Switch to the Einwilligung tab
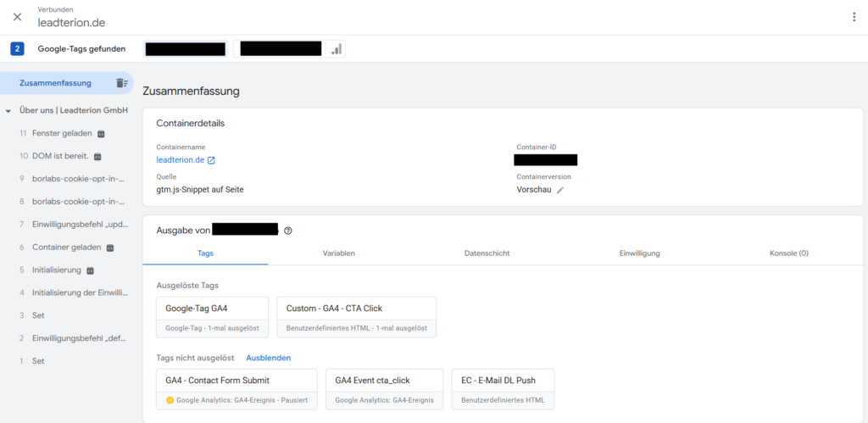Viewport: 868px width, 423px height. click(x=639, y=253)
